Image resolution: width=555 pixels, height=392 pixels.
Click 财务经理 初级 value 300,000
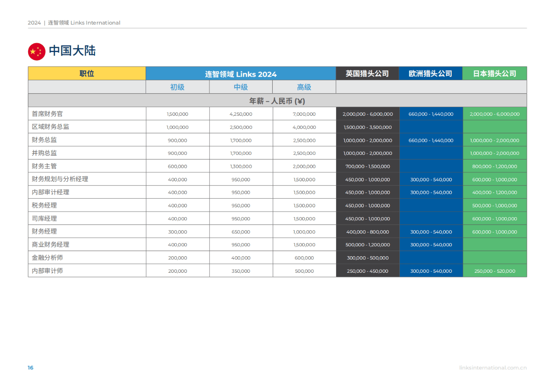[177, 232]
